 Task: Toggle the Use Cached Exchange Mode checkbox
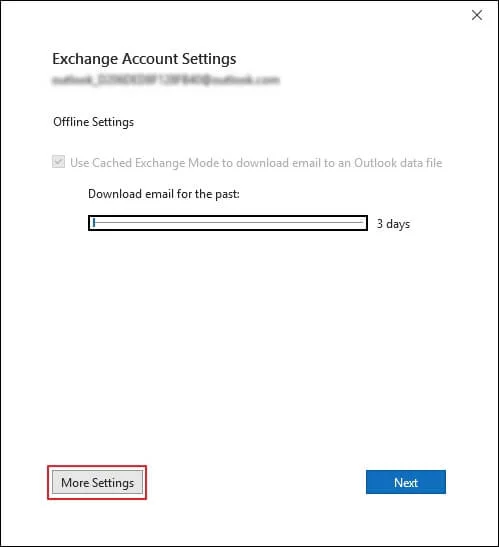(x=58, y=162)
